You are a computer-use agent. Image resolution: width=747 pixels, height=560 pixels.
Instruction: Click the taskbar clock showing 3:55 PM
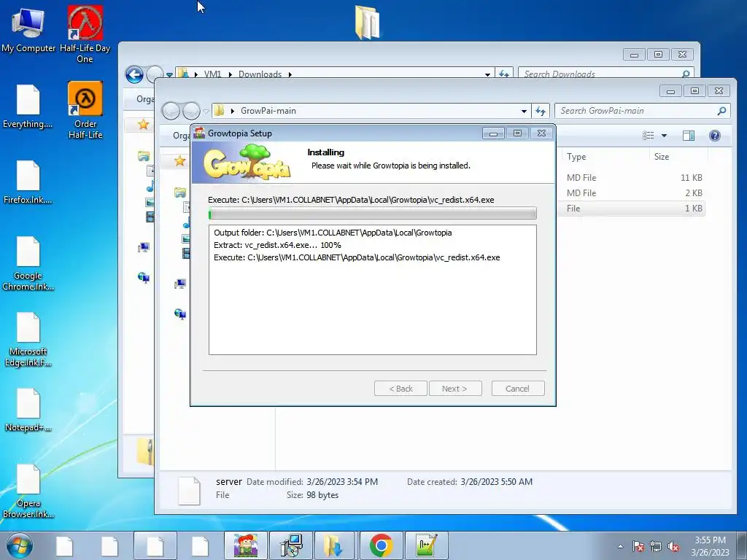pos(710,546)
